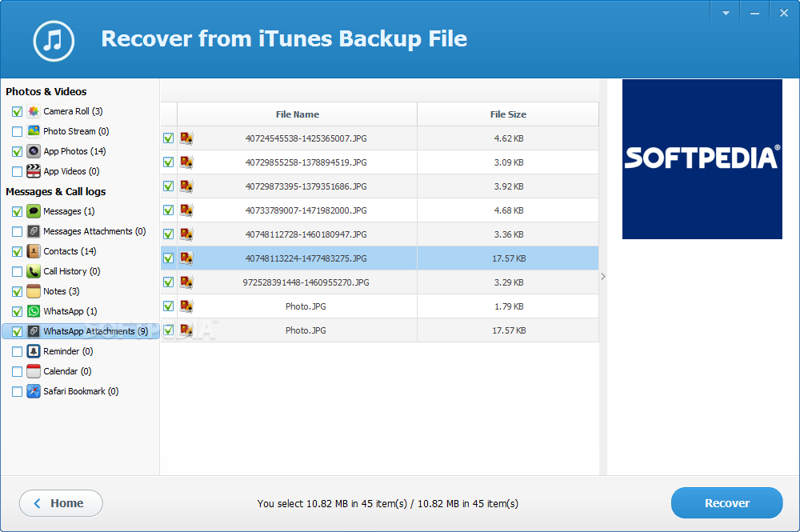This screenshot has width=800, height=532.
Task: Select file name 40729873395-1379351686.JPG
Action: point(306,186)
